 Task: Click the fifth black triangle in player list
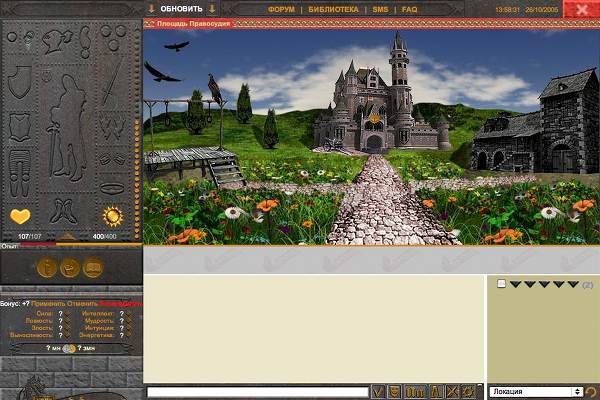click(x=573, y=284)
